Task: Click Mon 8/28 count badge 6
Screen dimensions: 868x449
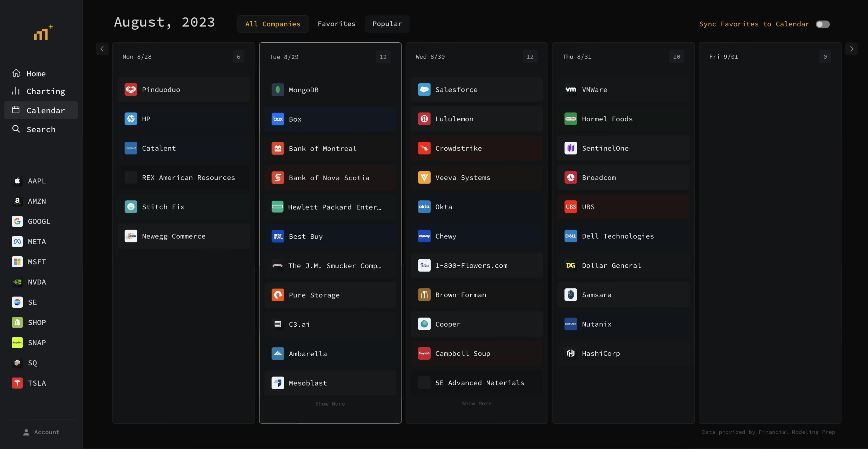Action: tap(239, 57)
